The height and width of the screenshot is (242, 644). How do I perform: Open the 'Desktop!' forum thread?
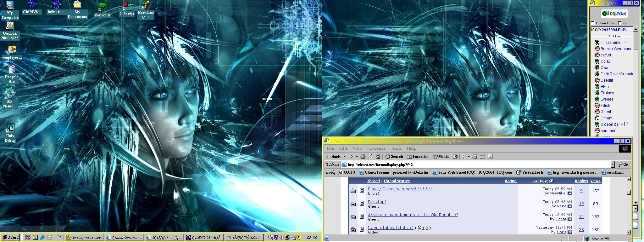(x=377, y=202)
